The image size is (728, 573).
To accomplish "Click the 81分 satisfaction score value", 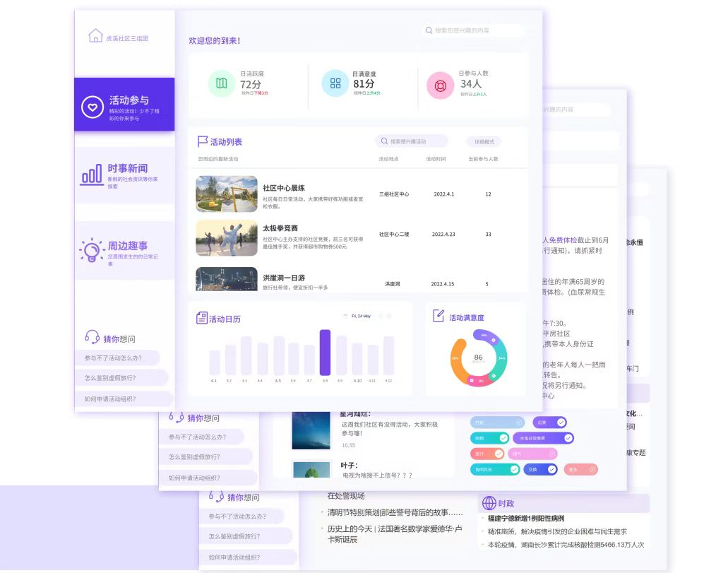I will pos(364,83).
